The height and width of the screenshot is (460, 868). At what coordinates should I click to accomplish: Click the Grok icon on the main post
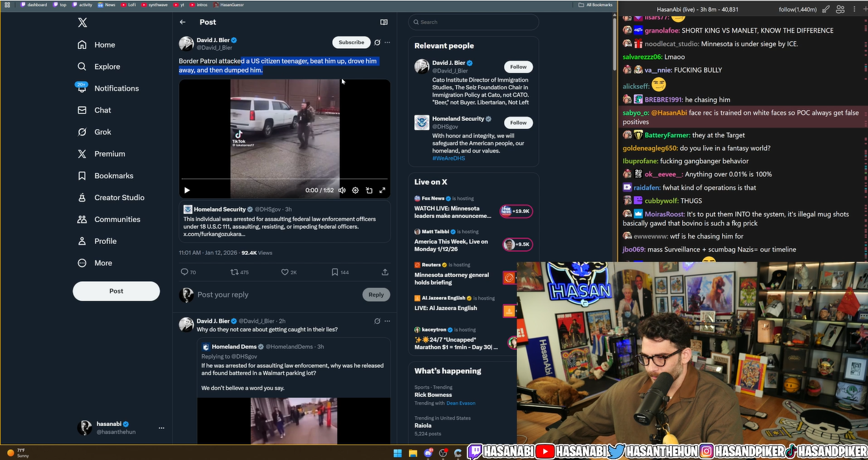click(x=377, y=43)
